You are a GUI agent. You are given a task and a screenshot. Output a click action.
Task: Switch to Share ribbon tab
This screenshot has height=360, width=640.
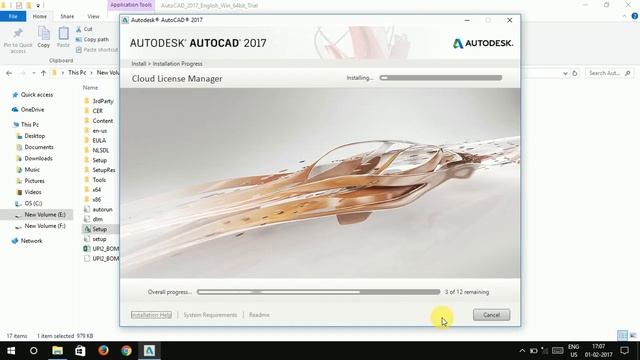click(67, 16)
